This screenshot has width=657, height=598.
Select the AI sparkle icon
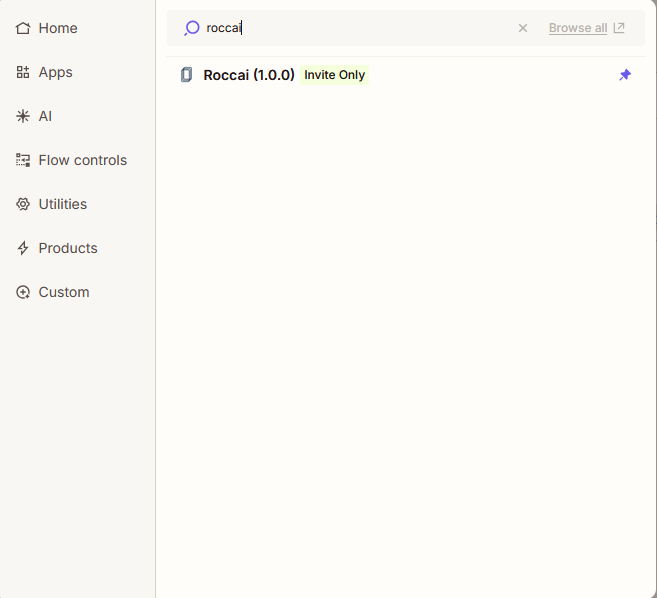tap(23, 116)
